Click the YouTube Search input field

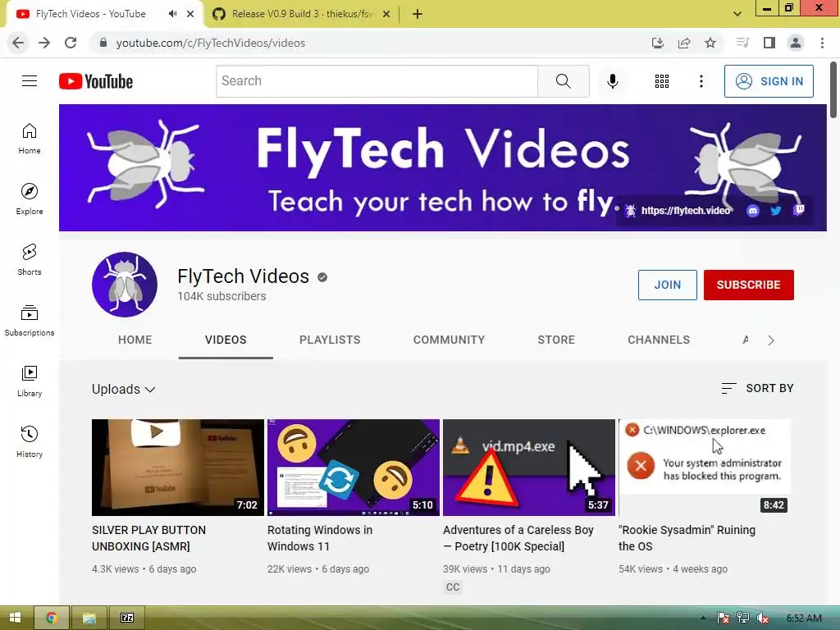(x=377, y=81)
